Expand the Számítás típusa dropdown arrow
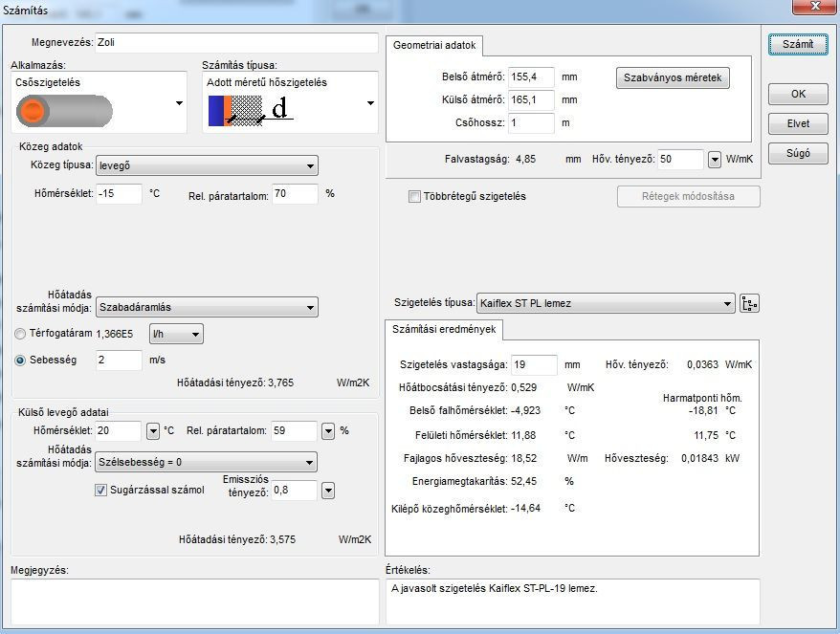The width and height of the screenshot is (840, 634). (370, 103)
